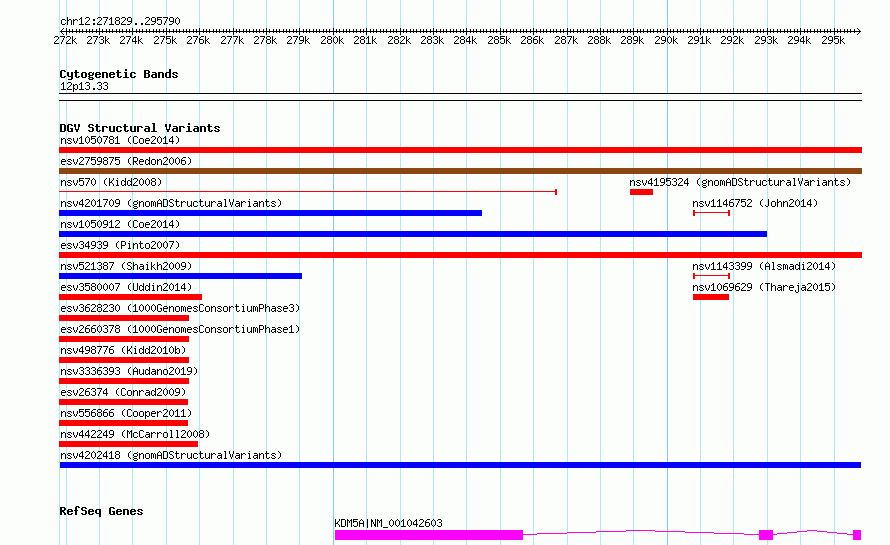
Task: Select the DGV Structural Variants track title
Action: point(140,128)
